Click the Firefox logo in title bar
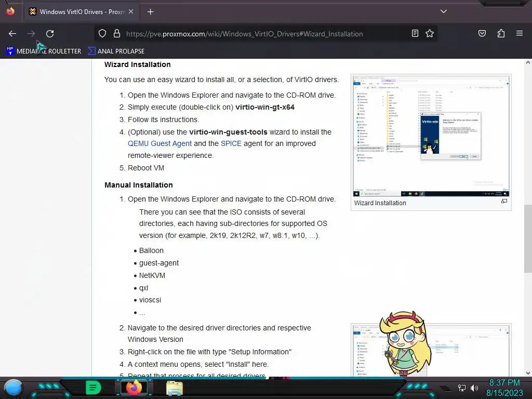Viewport: 532px width, 399px height. click(10, 11)
